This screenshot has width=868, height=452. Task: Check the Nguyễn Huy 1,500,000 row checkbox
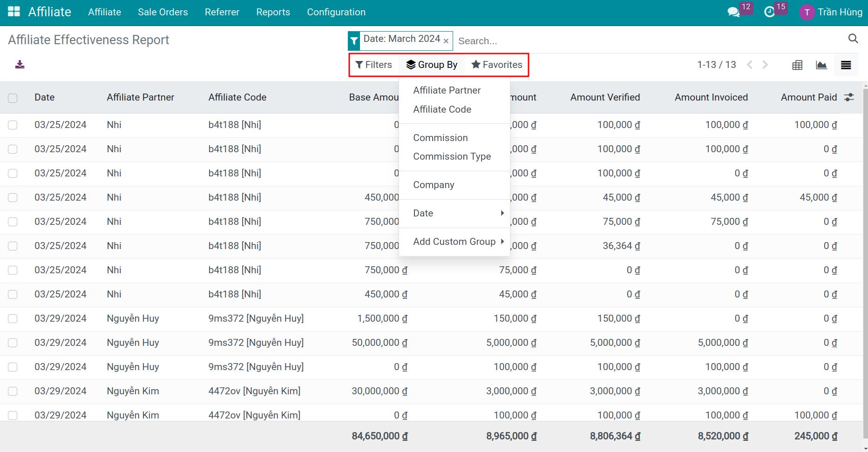tap(13, 318)
